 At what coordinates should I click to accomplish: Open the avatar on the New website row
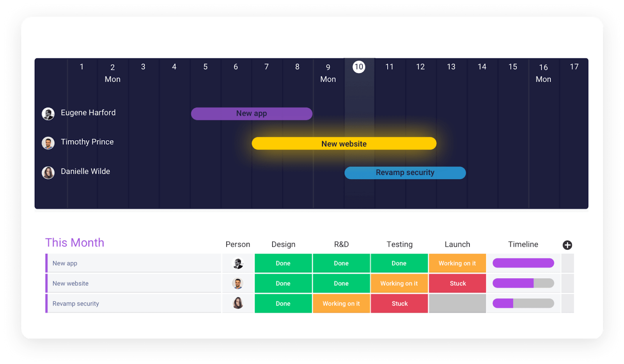tap(238, 283)
